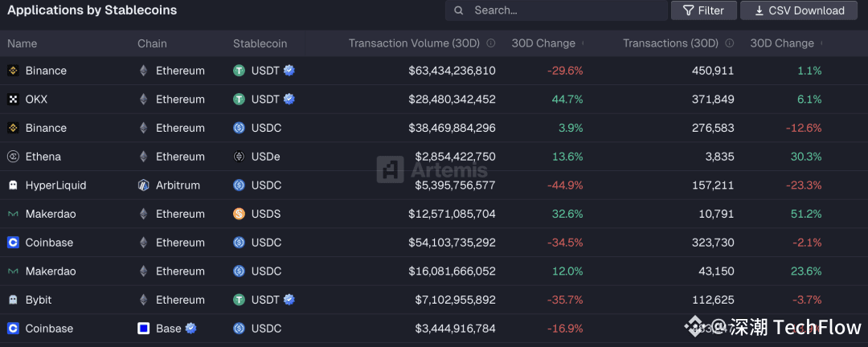The width and height of the screenshot is (868, 347).
Task: Sort by last 30D Change column arrow
Action: 821,43
